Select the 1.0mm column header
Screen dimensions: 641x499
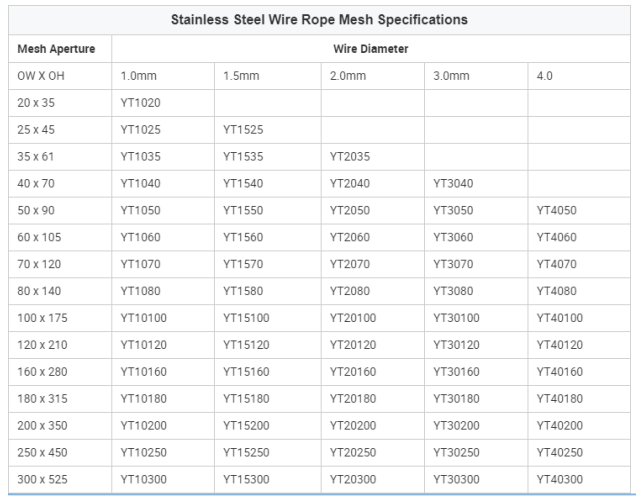pos(163,76)
